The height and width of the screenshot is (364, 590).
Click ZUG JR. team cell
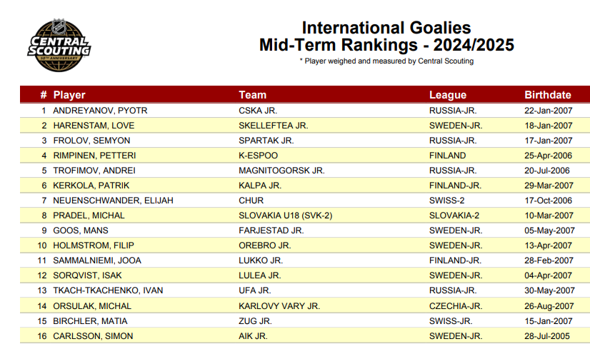(254, 320)
